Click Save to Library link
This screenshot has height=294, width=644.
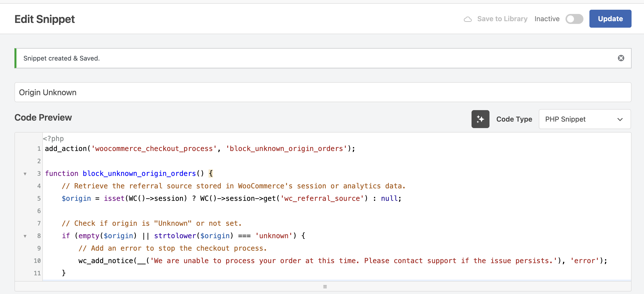pos(502,19)
